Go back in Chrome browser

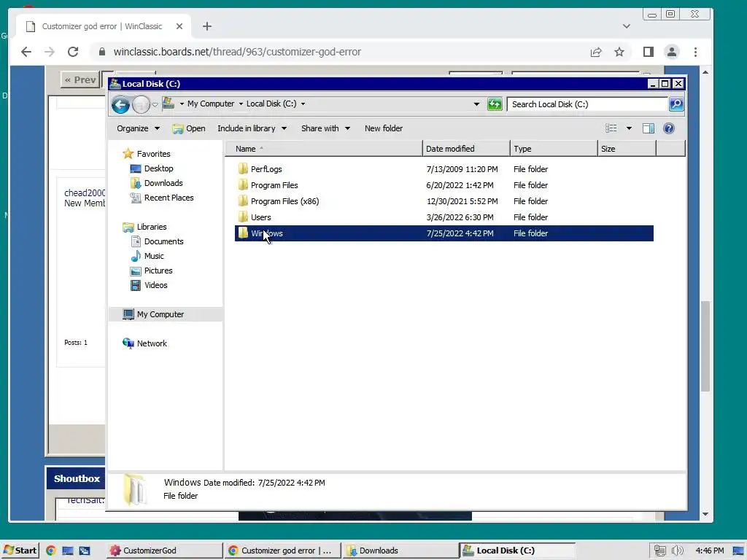26,52
